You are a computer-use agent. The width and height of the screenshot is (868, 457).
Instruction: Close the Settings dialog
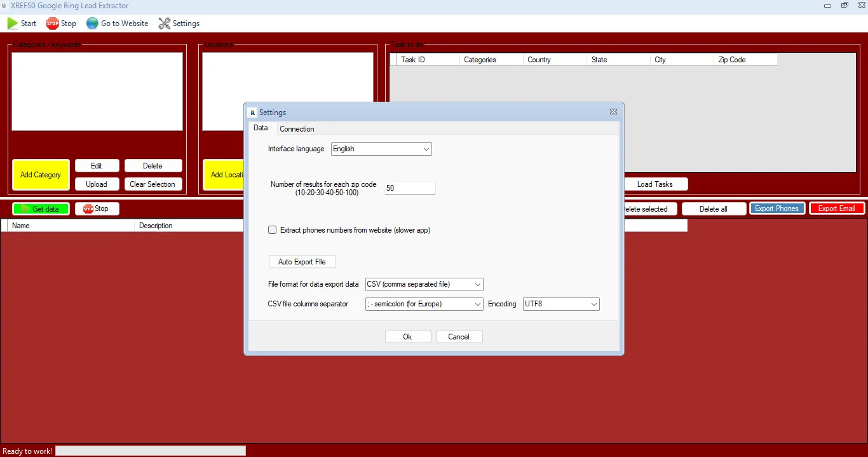(x=613, y=111)
